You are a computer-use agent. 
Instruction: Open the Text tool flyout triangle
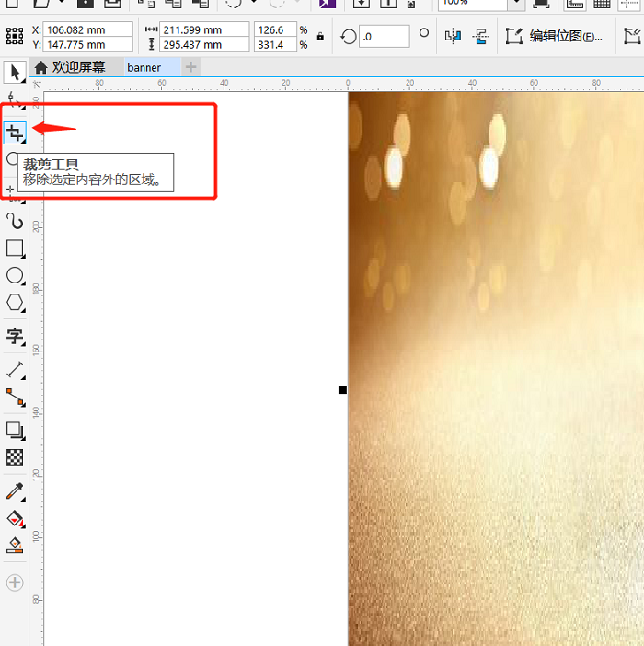coord(24,344)
